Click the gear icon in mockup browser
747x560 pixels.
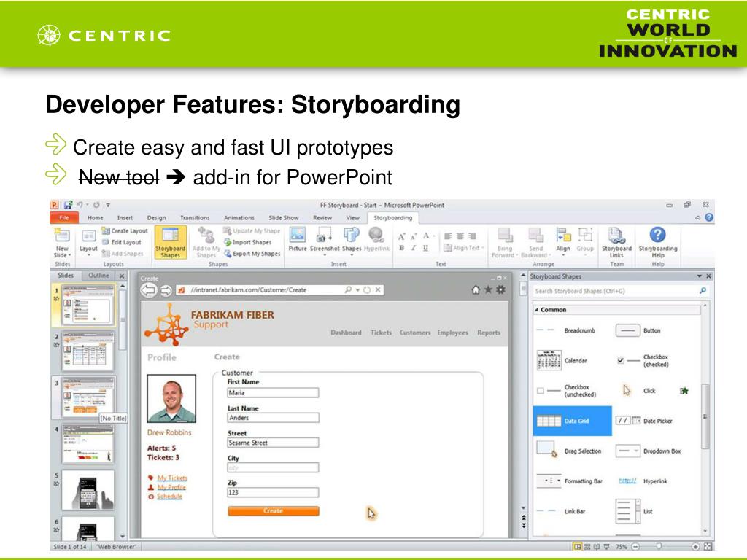(x=500, y=289)
